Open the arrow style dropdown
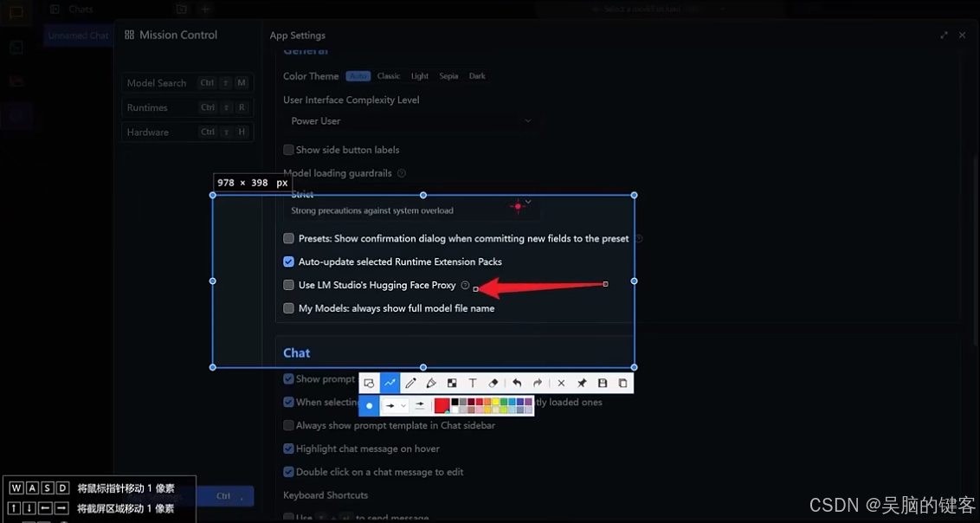The width and height of the screenshot is (980, 523). pos(396,405)
